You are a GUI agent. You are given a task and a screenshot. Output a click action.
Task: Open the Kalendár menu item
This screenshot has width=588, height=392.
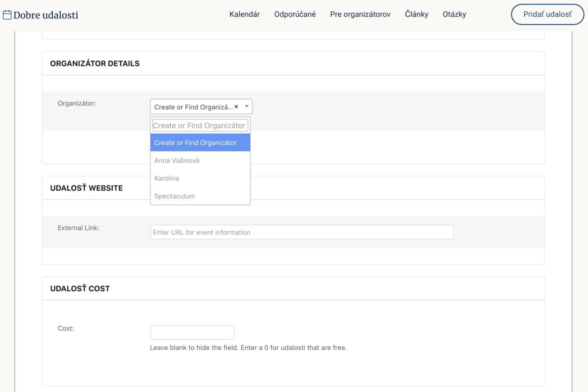(245, 14)
